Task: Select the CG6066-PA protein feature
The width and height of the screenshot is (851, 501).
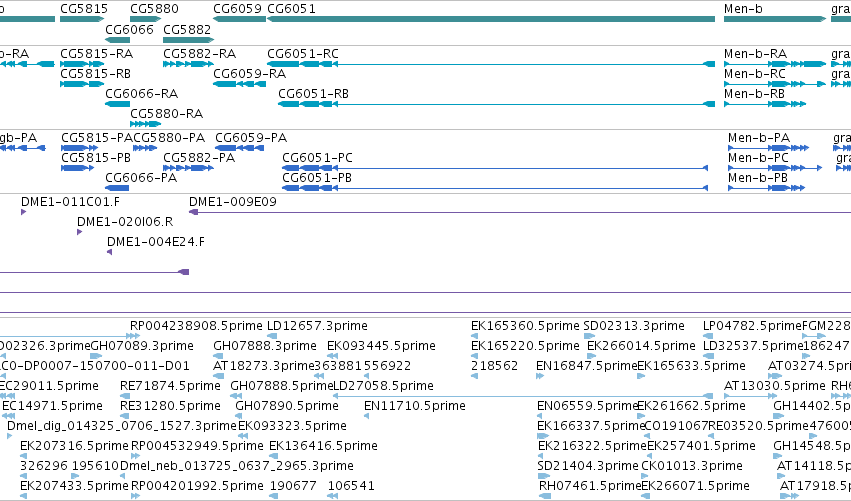Action: pos(117,188)
